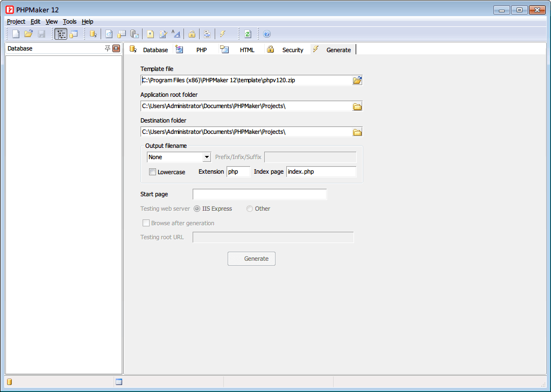The width and height of the screenshot is (551, 392).
Task: Open the Help menu
Action: 88,22
